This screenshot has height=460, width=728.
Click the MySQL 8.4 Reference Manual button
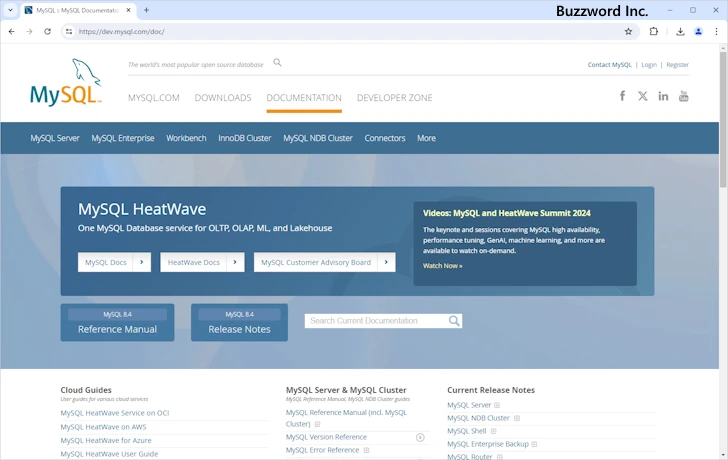tap(117, 323)
